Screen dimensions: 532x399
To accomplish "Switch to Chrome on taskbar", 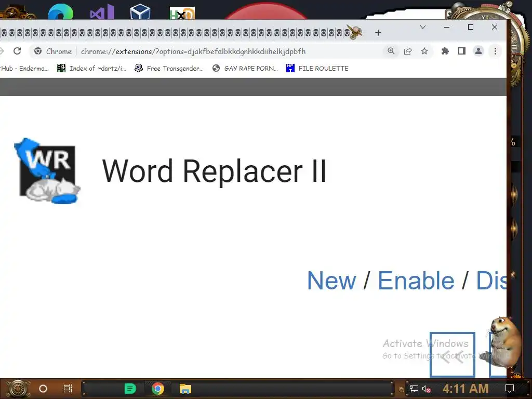I will point(158,389).
